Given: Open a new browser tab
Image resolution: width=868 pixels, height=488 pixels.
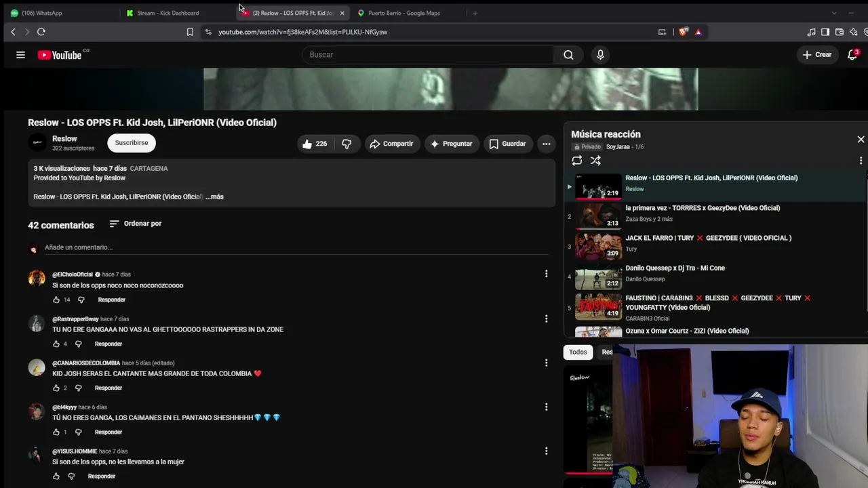Looking at the screenshot, I should [475, 13].
